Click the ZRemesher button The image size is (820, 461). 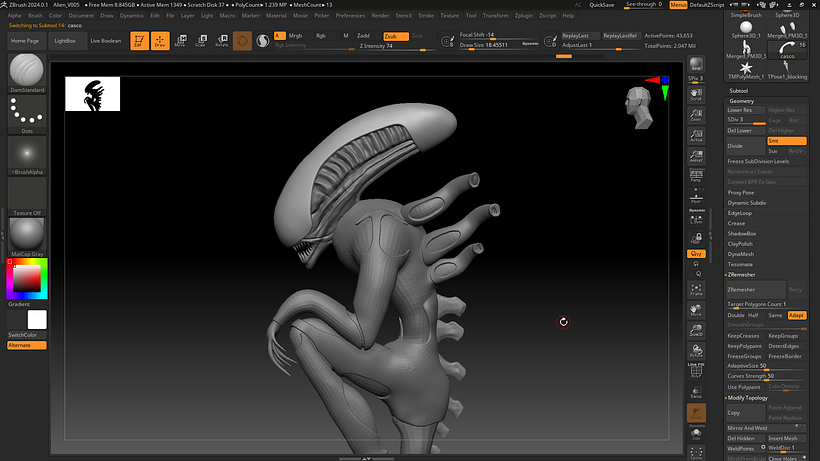pos(756,290)
